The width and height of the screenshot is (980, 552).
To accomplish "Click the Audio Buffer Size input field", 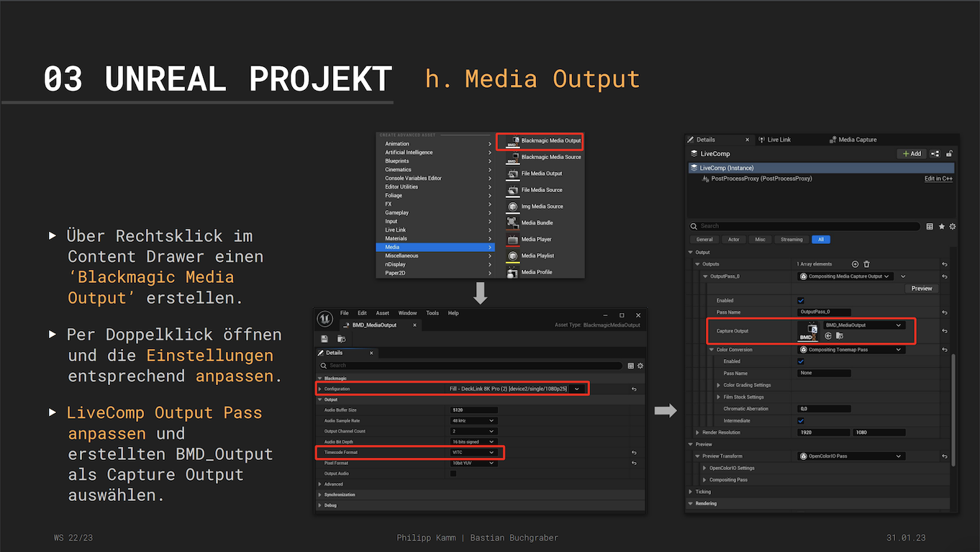I will 473,410.
